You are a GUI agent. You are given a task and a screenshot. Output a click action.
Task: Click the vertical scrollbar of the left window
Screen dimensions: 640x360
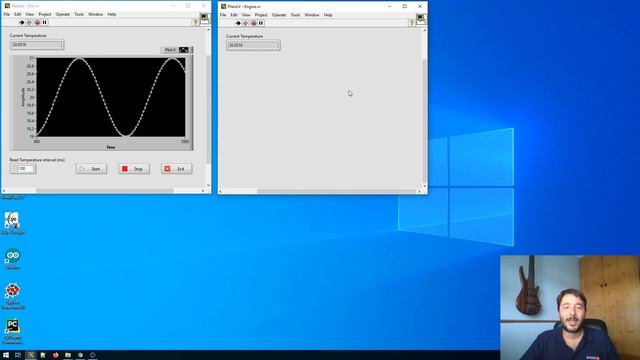pos(209,107)
